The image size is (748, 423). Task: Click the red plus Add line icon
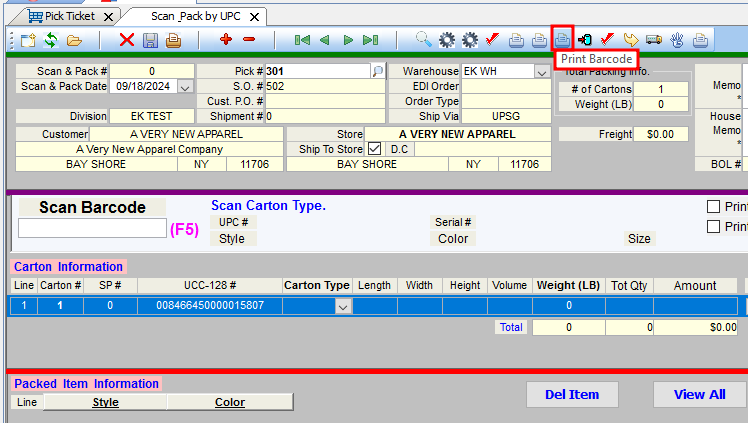tap(226, 39)
